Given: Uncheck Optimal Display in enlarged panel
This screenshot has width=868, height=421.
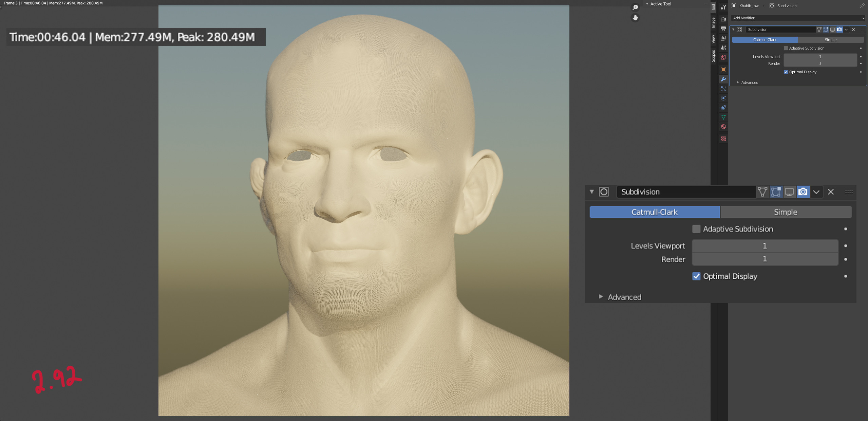Looking at the screenshot, I should (696, 276).
